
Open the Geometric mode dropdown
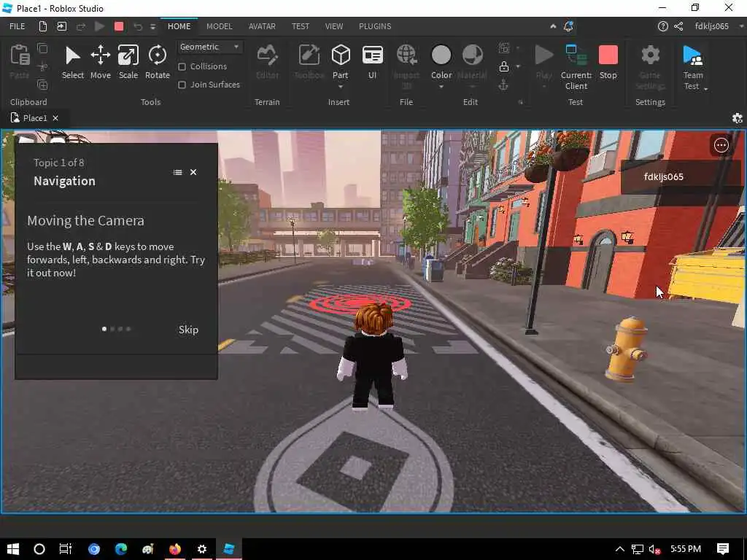tap(209, 47)
